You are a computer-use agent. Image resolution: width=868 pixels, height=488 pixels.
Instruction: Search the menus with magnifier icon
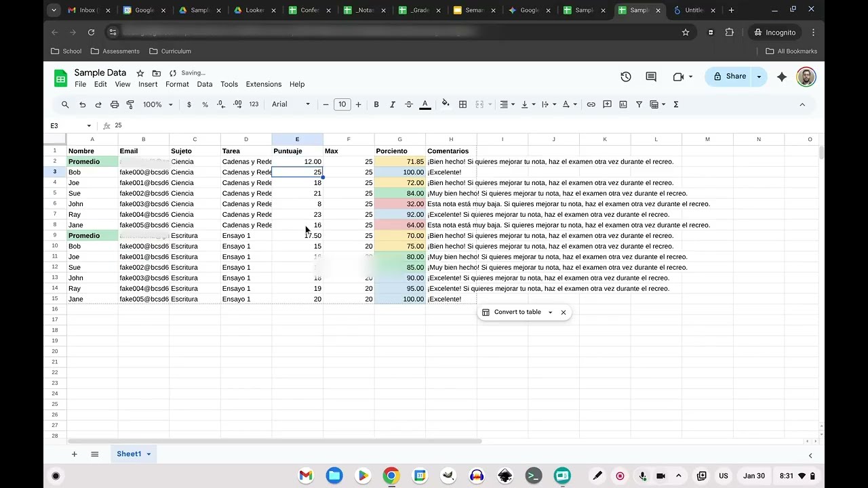pos(65,104)
